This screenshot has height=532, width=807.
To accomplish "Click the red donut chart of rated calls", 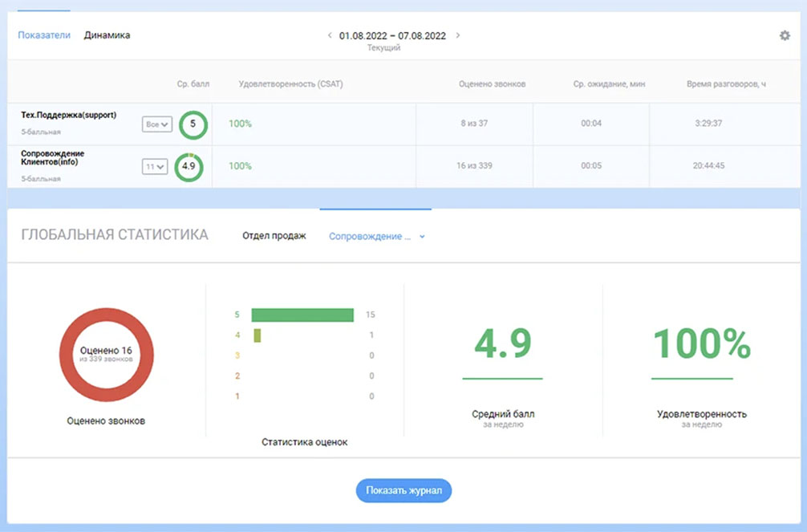I will tap(107, 355).
